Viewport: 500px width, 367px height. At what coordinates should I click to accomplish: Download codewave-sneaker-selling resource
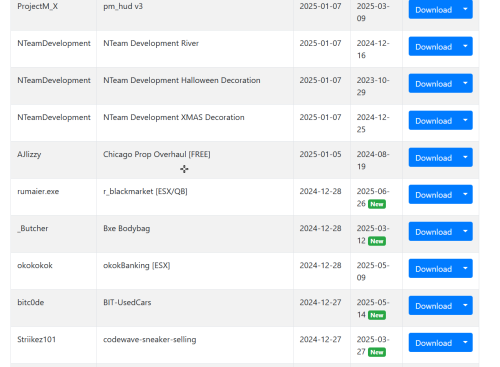[433, 342]
